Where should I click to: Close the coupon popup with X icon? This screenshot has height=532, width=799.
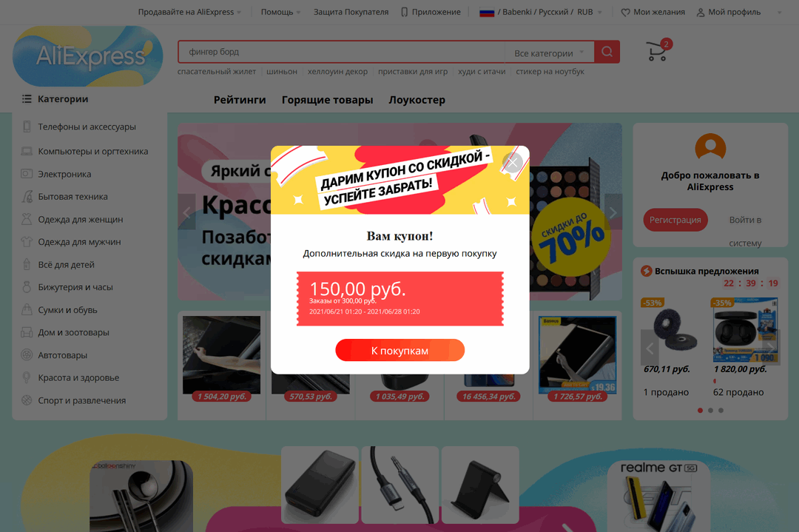[x=513, y=163]
